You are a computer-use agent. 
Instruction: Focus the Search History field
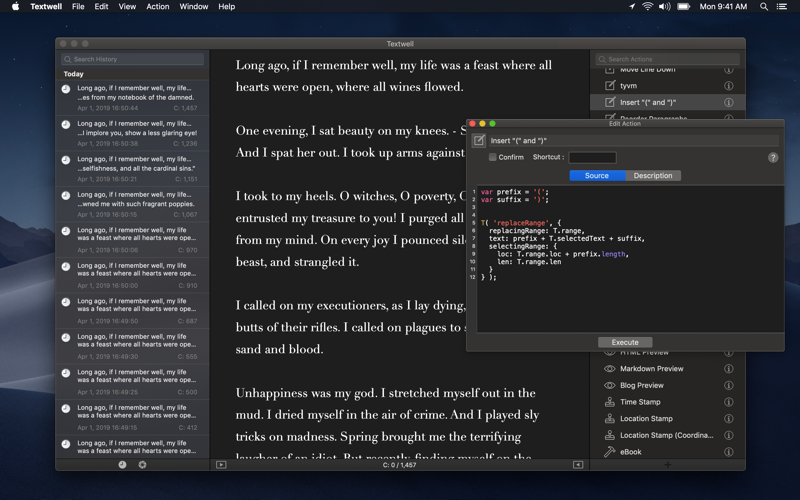click(x=133, y=59)
